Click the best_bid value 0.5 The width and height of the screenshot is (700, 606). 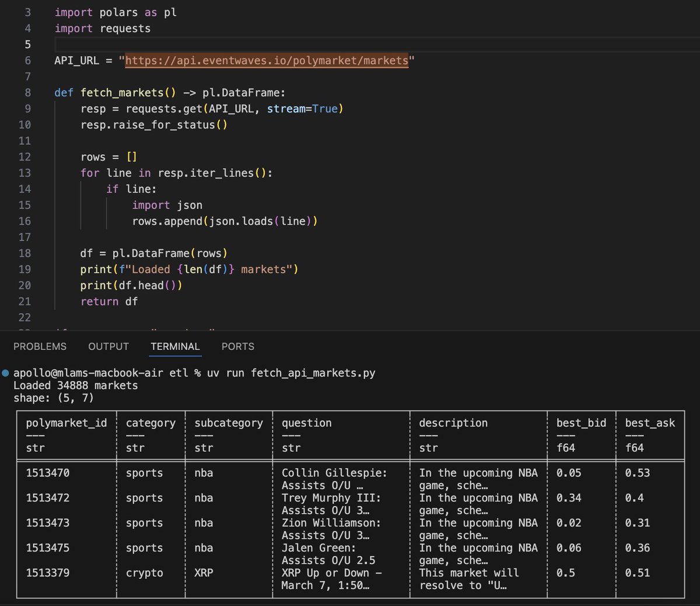[566, 573]
